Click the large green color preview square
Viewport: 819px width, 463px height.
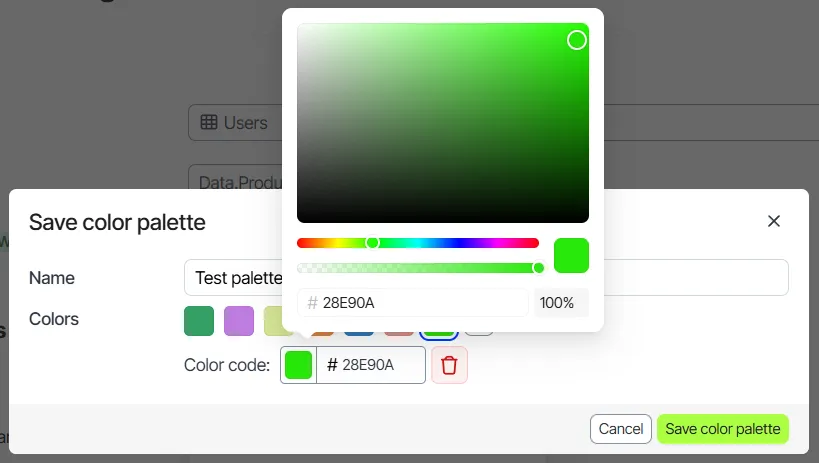click(x=571, y=256)
